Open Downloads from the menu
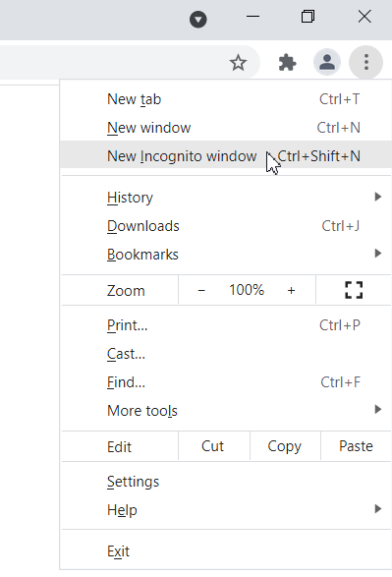 (226, 226)
